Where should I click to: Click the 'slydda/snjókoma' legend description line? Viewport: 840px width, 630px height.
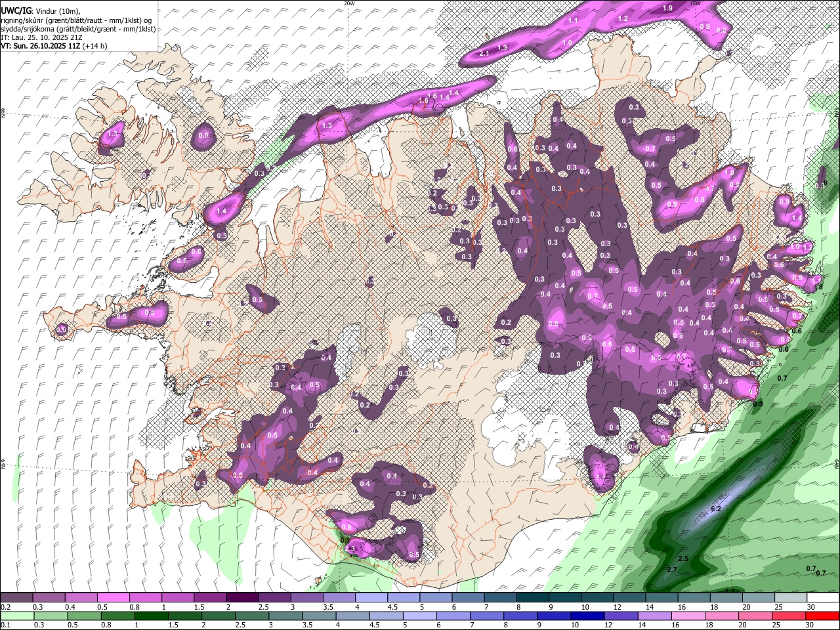pyautogui.click(x=77, y=29)
